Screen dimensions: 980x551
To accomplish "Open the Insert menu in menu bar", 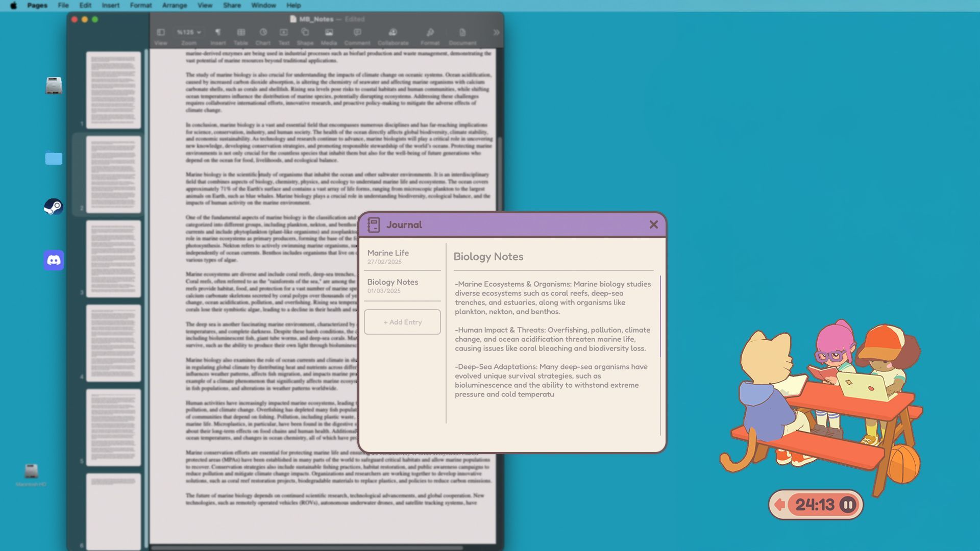I will 110,5.
